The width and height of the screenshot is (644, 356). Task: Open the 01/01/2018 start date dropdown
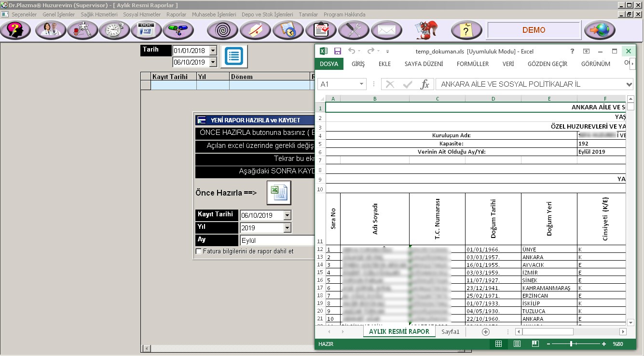coord(213,51)
